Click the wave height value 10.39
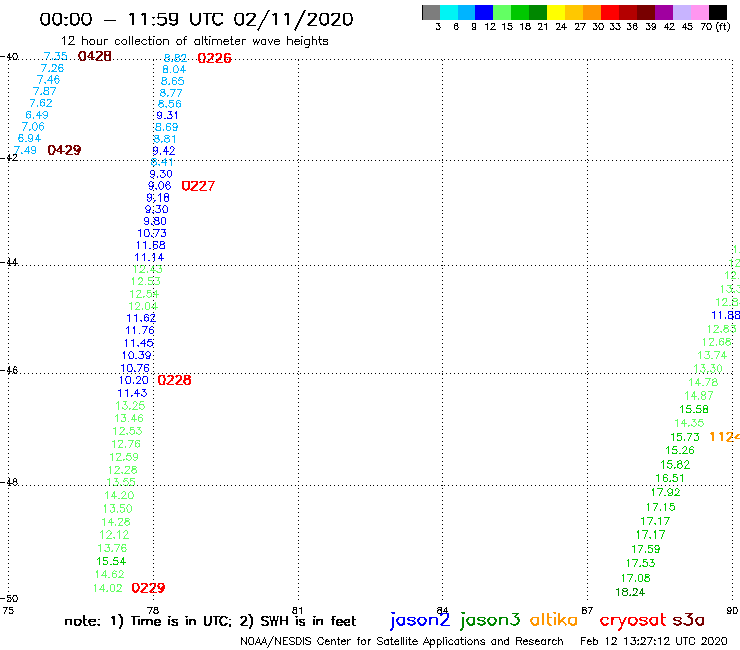 click(137, 355)
